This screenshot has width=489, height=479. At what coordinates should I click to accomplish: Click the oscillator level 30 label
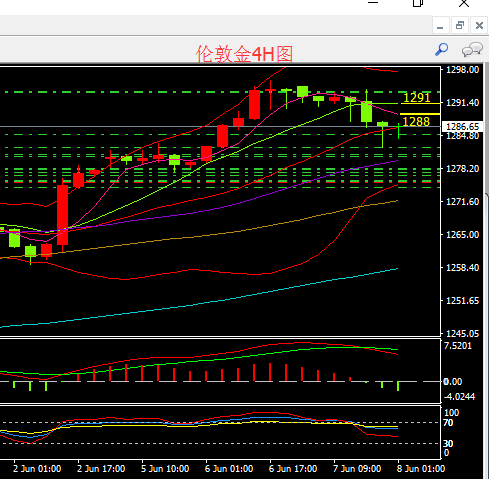tap(448, 444)
